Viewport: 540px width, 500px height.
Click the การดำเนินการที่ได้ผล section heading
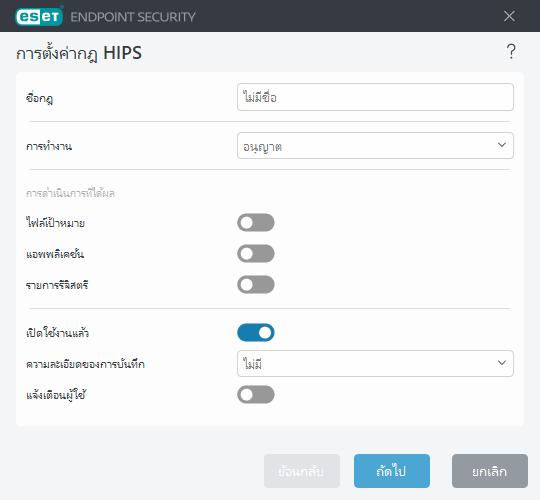pos(70,193)
